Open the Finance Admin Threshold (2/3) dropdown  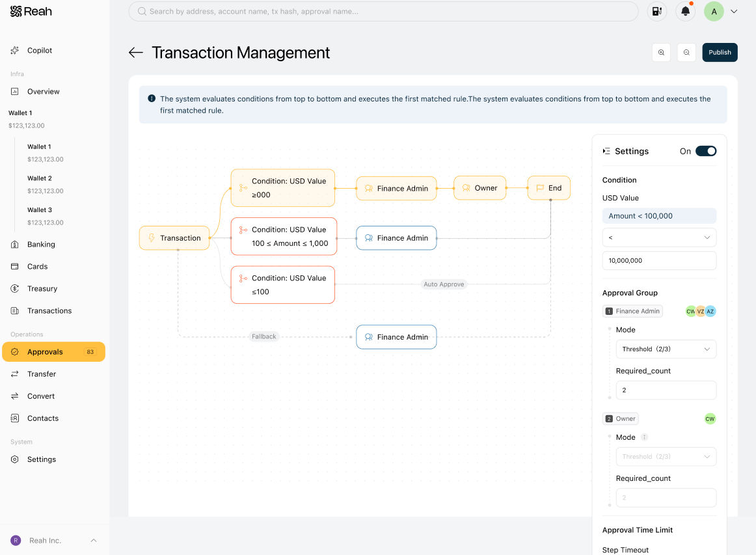666,349
